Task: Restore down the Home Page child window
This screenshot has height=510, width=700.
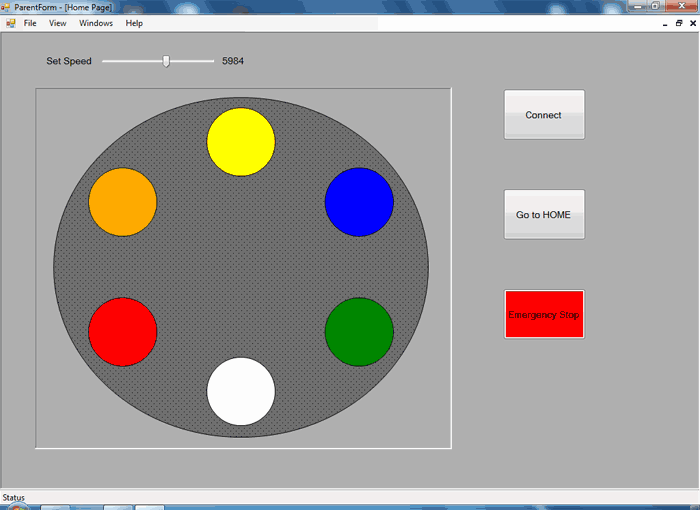Action: (679, 23)
